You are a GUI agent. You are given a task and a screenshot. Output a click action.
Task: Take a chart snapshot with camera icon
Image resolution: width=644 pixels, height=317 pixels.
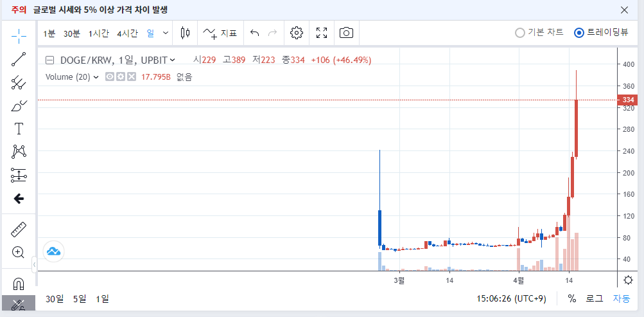[346, 33]
